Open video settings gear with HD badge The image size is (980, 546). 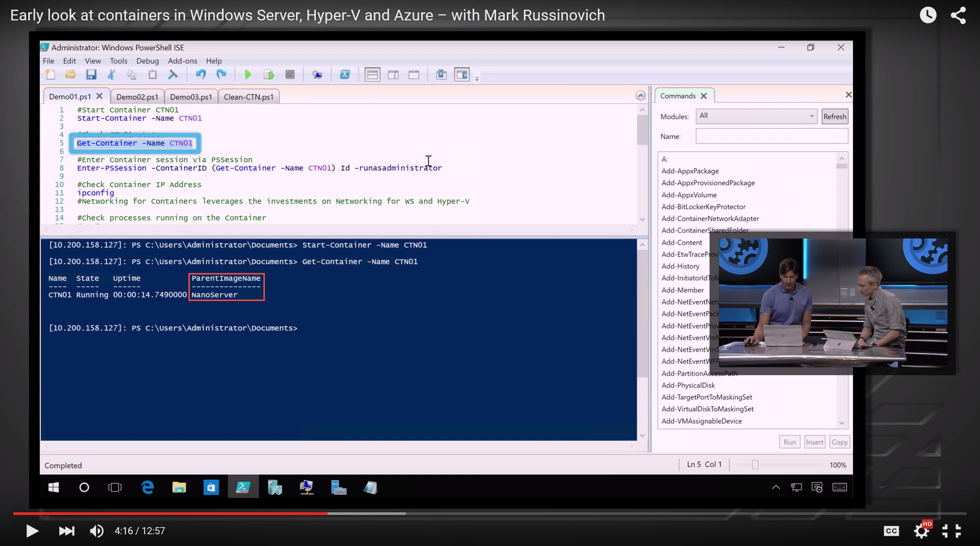tap(922, 531)
